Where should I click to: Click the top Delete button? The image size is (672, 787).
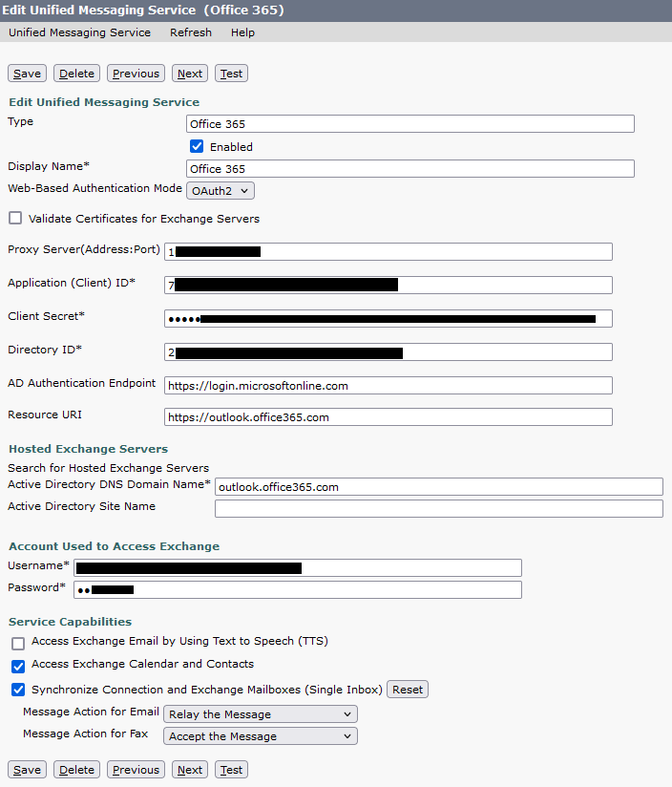point(76,74)
